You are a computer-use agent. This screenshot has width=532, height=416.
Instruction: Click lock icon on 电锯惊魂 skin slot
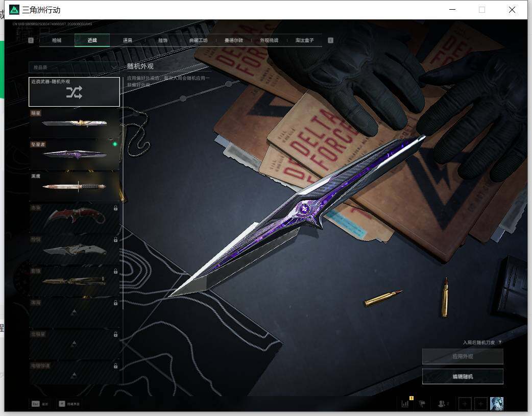tap(116, 366)
